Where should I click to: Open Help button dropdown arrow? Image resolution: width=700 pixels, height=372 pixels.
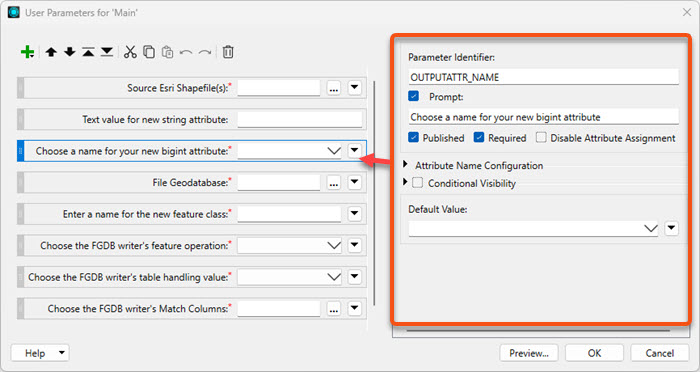pos(62,353)
